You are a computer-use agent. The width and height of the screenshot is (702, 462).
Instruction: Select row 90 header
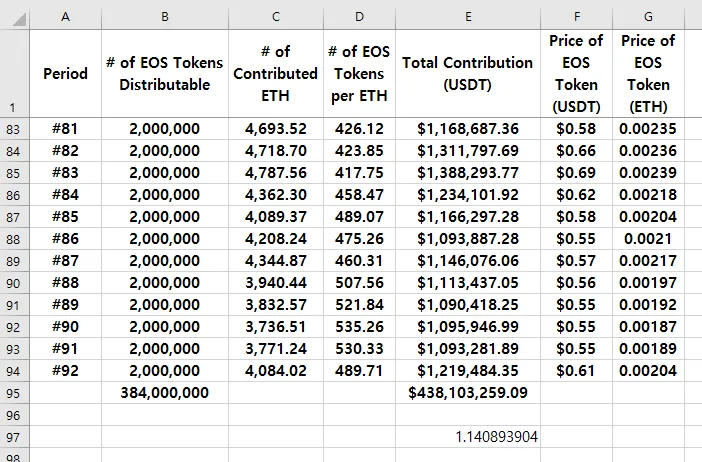point(14,283)
